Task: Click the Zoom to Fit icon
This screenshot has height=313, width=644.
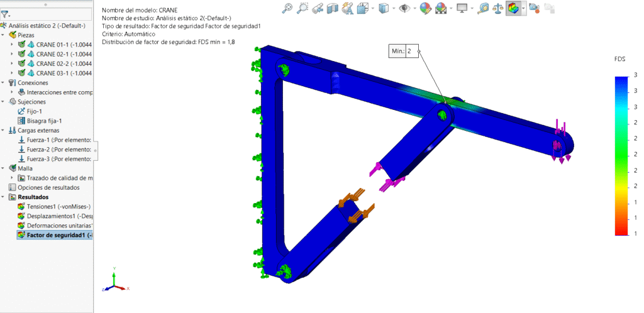Action: (x=287, y=8)
